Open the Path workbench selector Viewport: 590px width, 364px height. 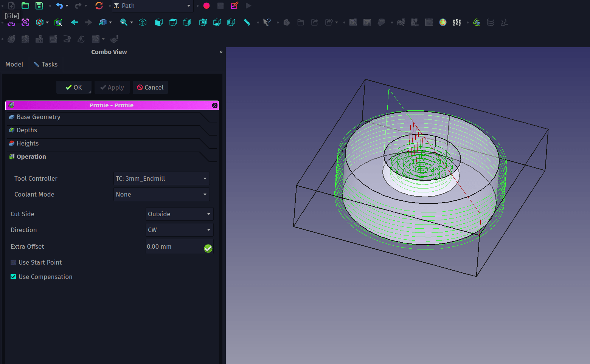(x=152, y=6)
